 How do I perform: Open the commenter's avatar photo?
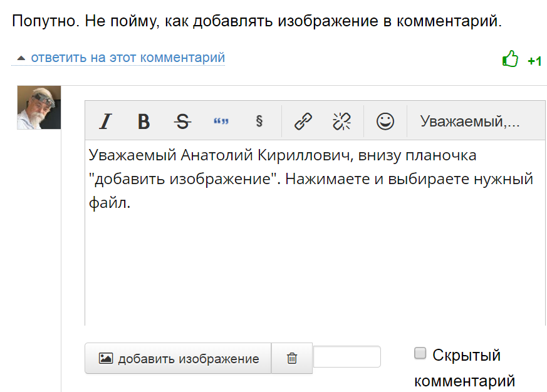[x=39, y=107]
